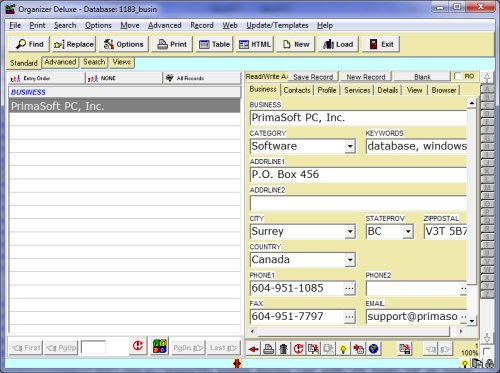
Task: Click the ellipsis button next to FAX
Action: (349, 317)
